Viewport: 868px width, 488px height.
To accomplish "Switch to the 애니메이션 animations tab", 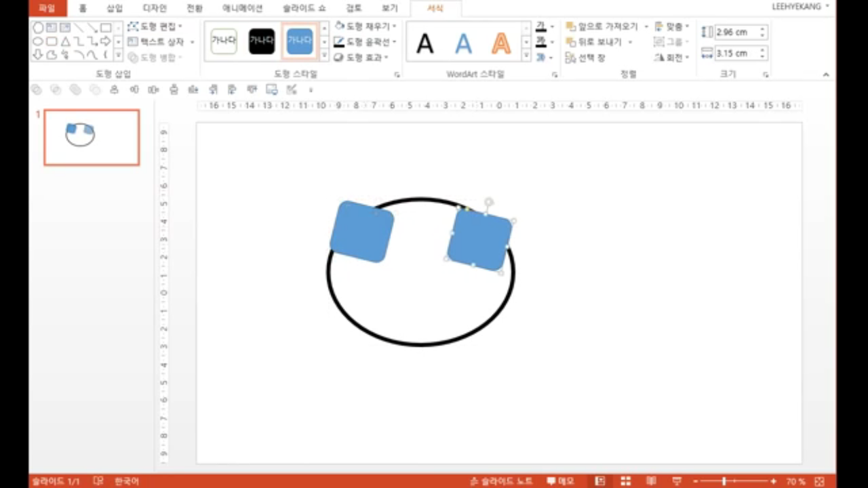I will 242,8.
